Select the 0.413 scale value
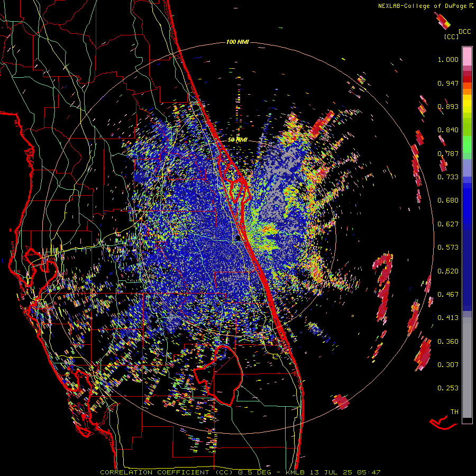 (448, 318)
